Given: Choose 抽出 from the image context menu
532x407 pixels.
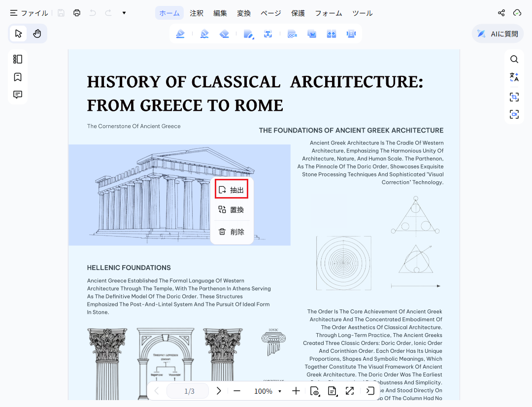Looking at the screenshot, I should tap(232, 190).
